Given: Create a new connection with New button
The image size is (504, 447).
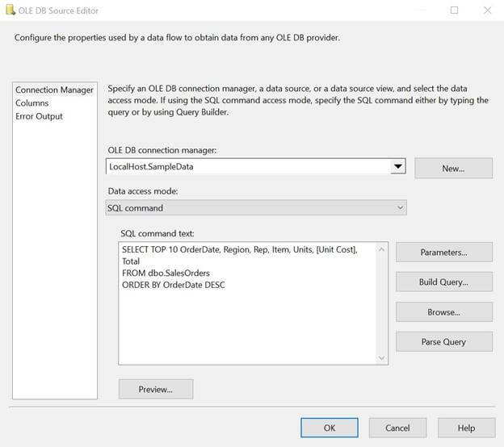Looking at the screenshot, I should 453,169.
